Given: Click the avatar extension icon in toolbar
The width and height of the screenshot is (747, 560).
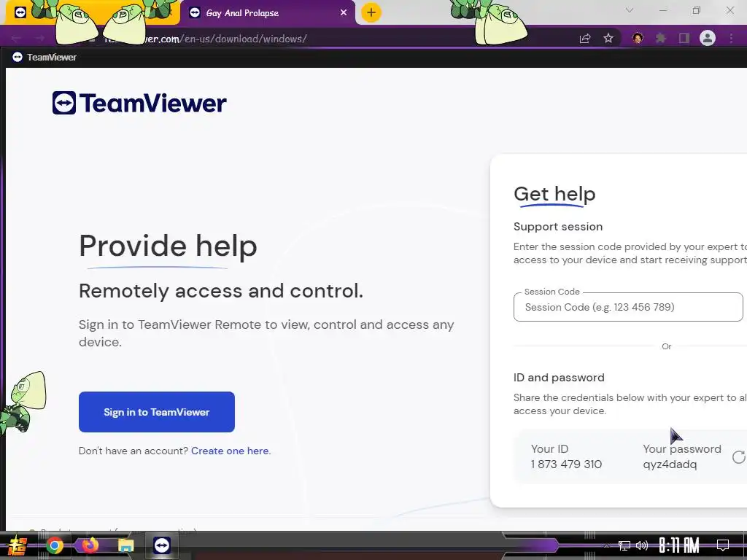Looking at the screenshot, I should [x=638, y=38].
